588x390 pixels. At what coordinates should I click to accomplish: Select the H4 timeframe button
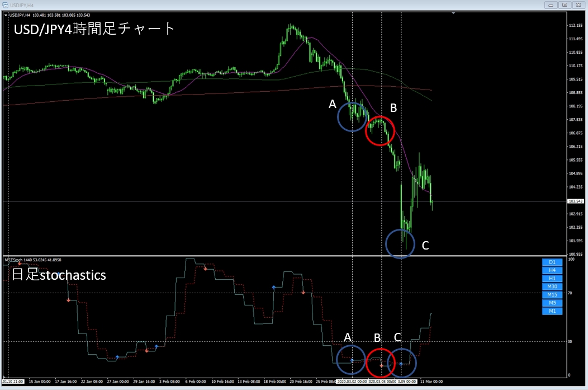(x=552, y=270)
